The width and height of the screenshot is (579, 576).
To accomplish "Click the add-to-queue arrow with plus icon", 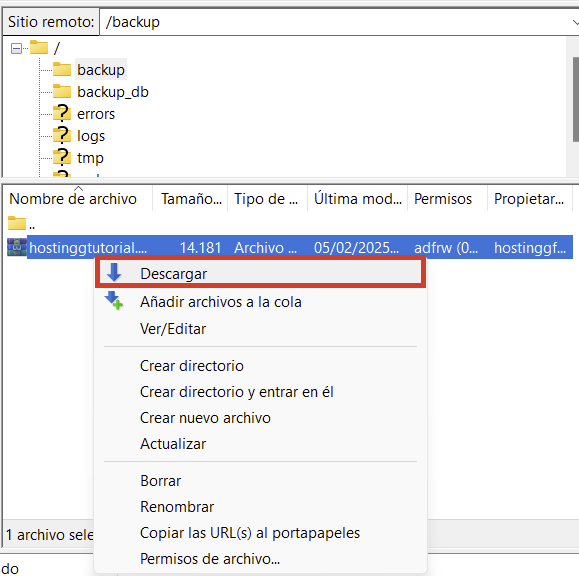I will (x=114, y=301).
